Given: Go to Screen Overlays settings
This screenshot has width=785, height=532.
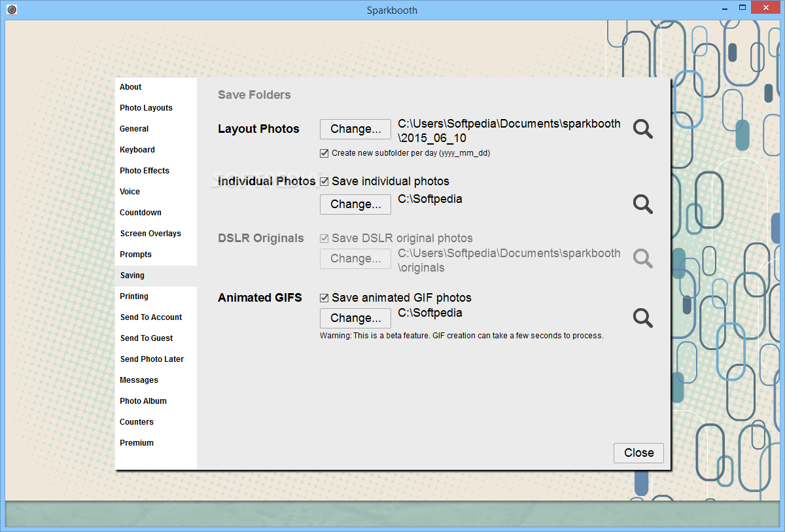Looking at the screenshot, I should [x=156, y=234].
